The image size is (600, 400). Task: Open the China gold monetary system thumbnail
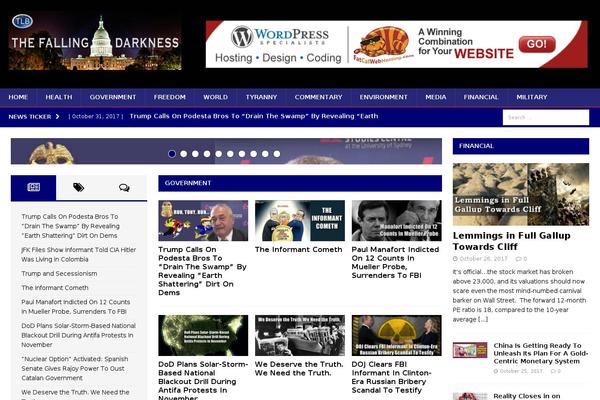(470, 350)
